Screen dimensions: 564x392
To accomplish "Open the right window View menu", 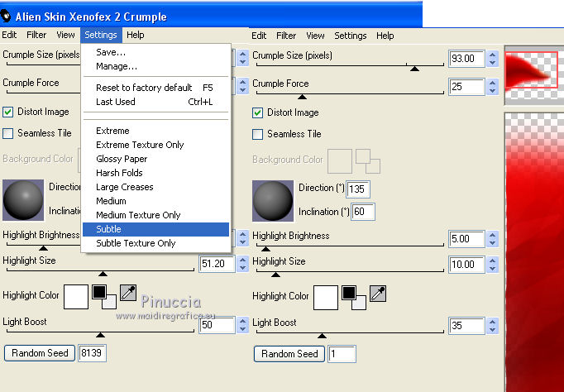I will (315, 36).
